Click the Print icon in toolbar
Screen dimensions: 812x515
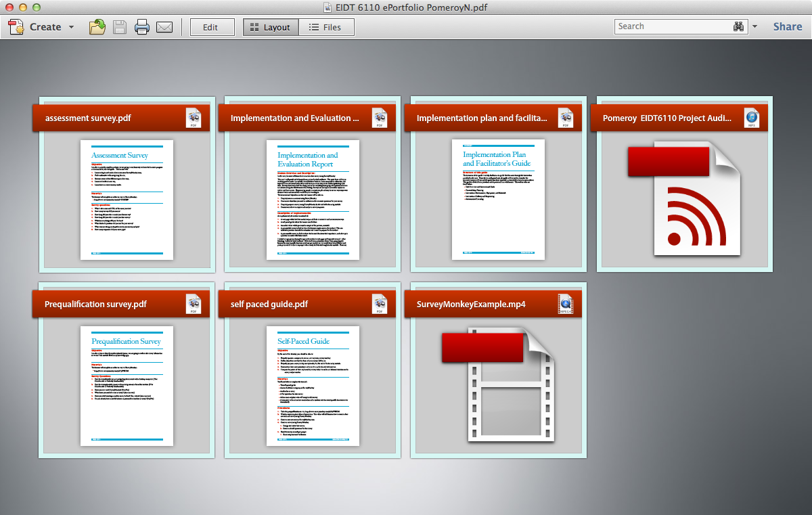pos(141,27)
